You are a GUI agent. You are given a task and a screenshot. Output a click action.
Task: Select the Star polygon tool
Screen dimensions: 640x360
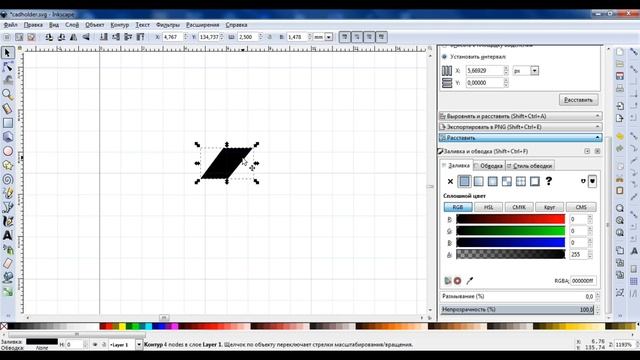point(7,165)
